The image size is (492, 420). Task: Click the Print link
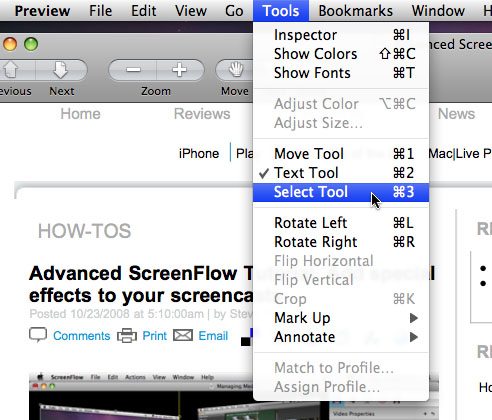pos(154,336)
